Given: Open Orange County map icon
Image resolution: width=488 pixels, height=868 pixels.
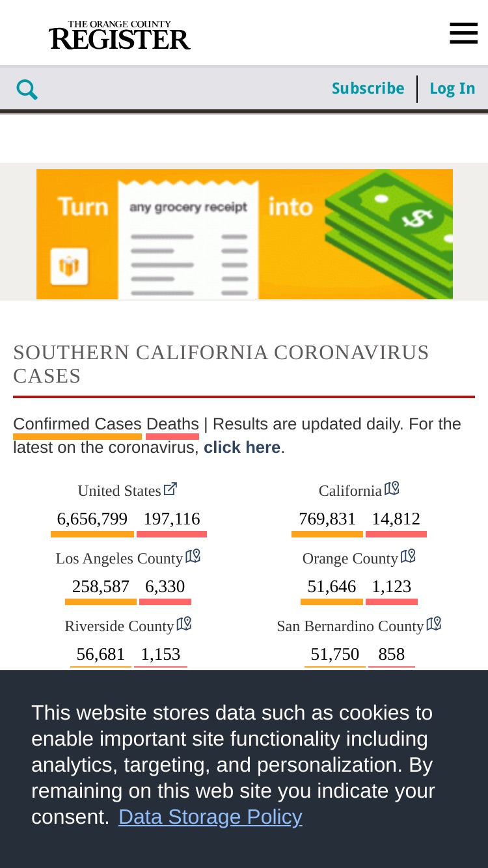Looking at the screenshot, I should pos(408,557).
